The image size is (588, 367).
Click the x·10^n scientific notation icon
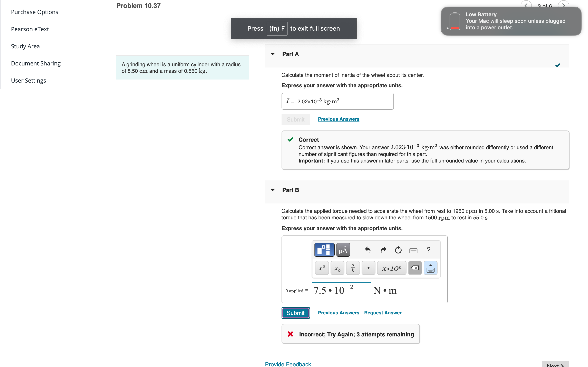(x=391, y=268)
